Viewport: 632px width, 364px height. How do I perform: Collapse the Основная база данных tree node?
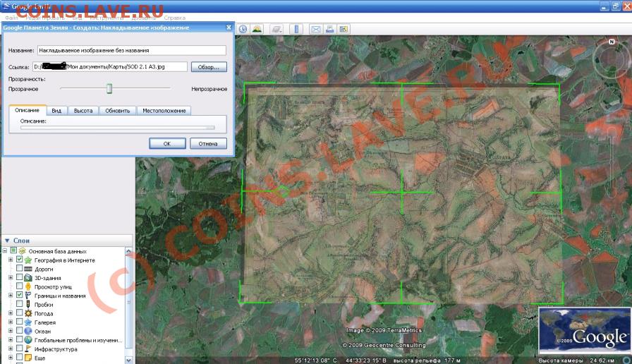5,250
